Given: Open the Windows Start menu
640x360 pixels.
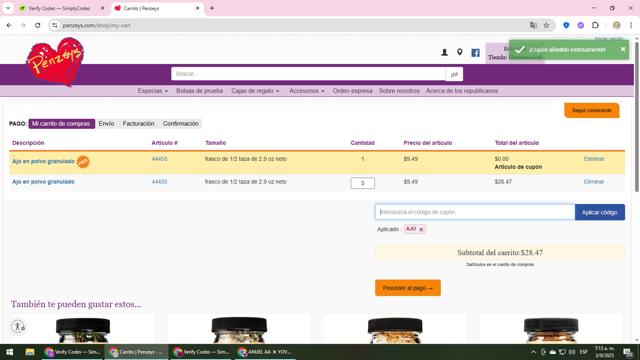Looking at the screenshot, I should coord(9,352).
